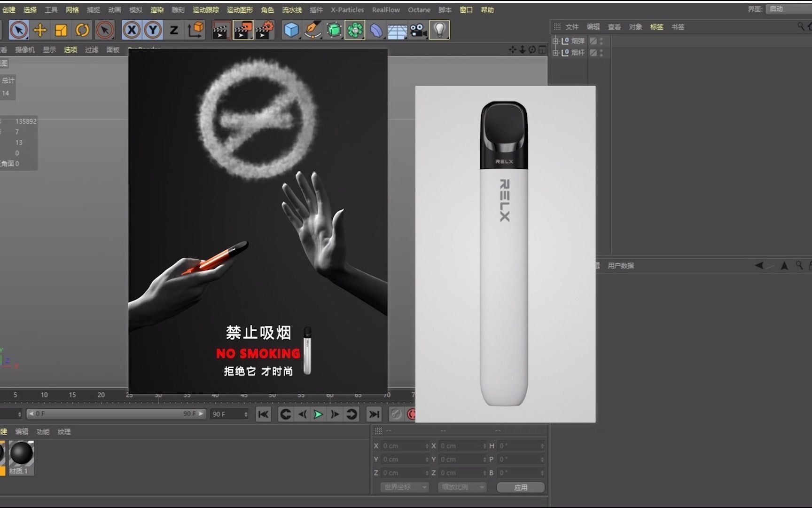Click the timeline preview range slider
Viewport: 812px width, 508px height.
pos(116,413)
